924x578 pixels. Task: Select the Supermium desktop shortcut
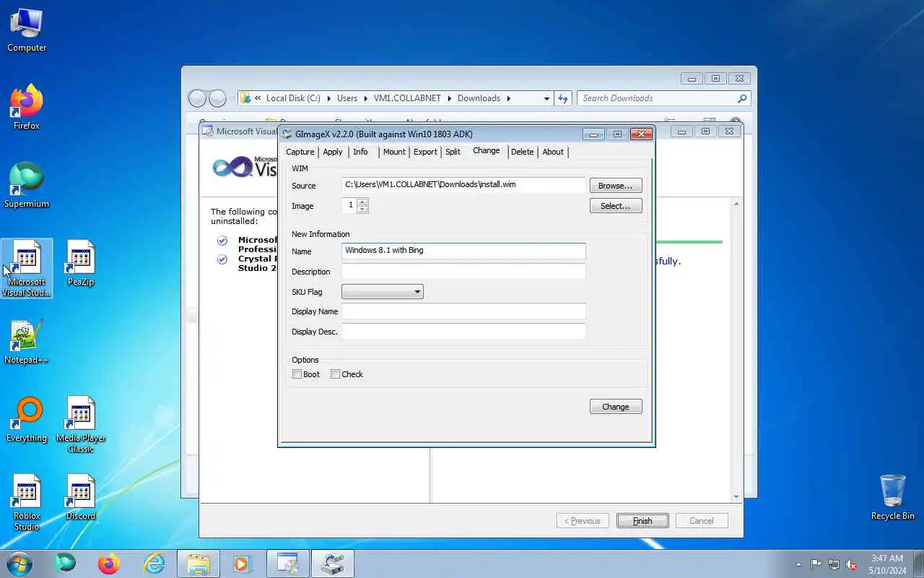click(x=27, y=186)
